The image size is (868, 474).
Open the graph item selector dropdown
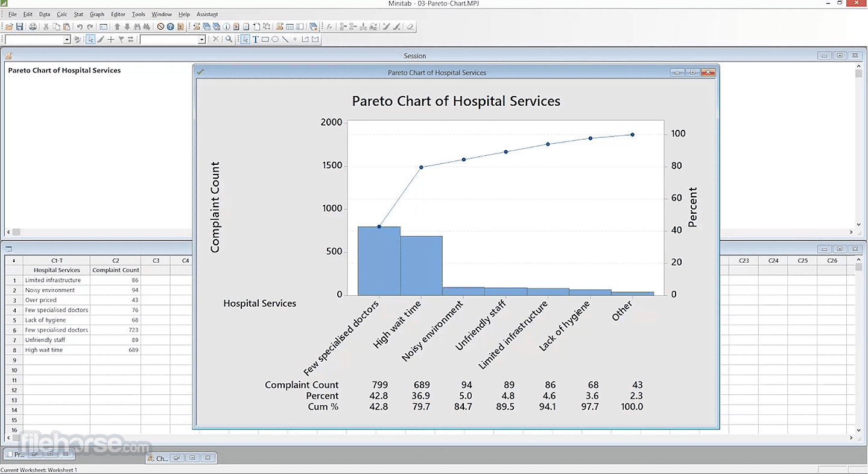pos(202,39)
